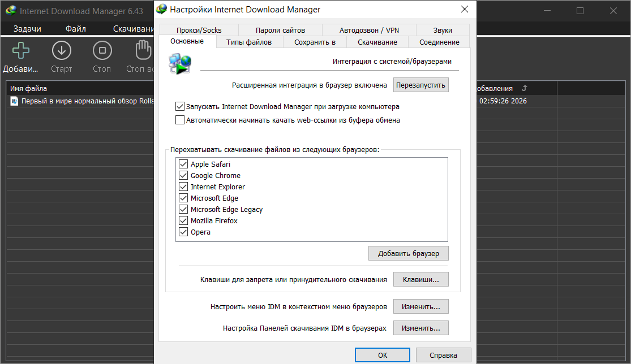Viewport: 631px width, 364px height.
Task: Open the Скачивание menu in main window
Action: pos(133,29)
